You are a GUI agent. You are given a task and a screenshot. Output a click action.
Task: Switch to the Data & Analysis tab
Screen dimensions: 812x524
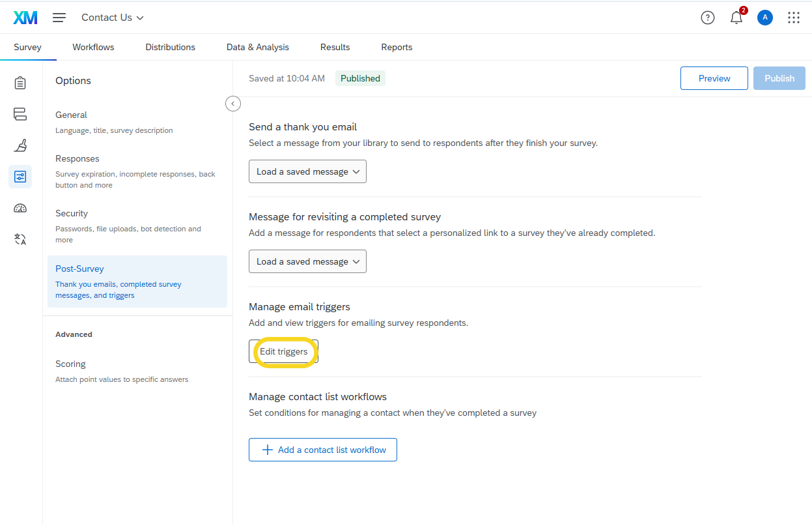[x=257, y=47]
